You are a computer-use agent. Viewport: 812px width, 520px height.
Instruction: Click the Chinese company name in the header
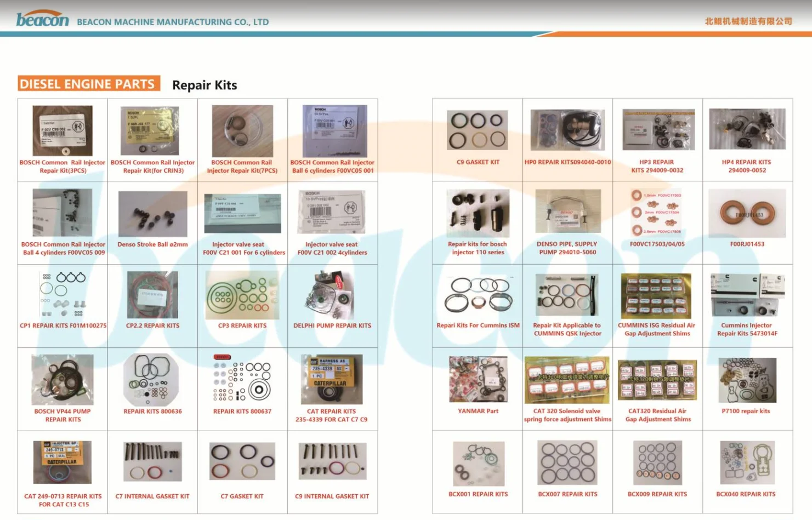click(748, 21)
